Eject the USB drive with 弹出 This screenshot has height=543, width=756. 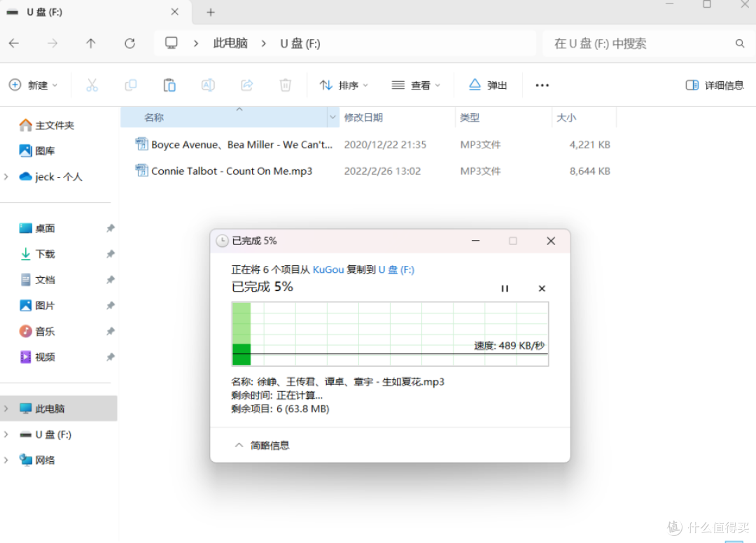coord(488,85)
